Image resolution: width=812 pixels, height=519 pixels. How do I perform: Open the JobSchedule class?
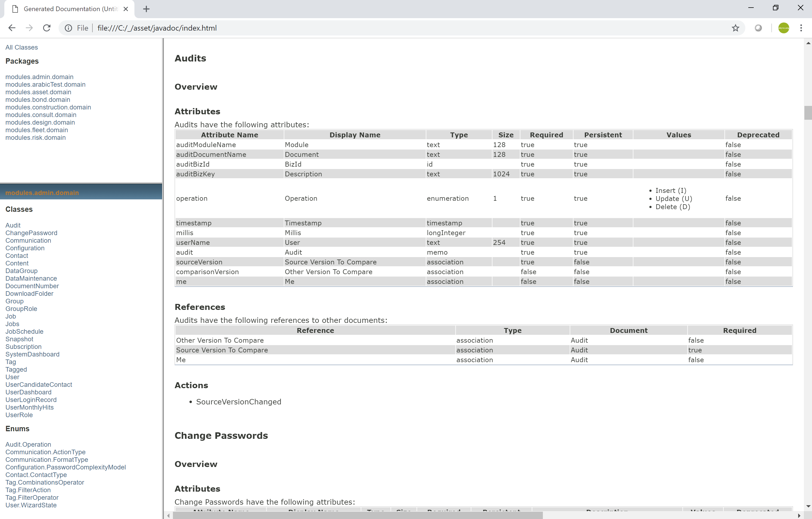coord(25,331)
